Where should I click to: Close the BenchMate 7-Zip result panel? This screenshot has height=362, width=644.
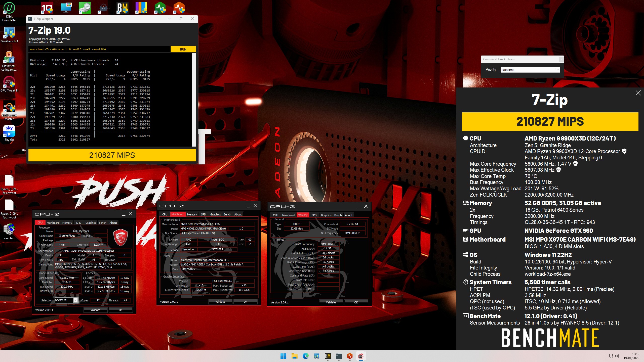click(638, 93)
